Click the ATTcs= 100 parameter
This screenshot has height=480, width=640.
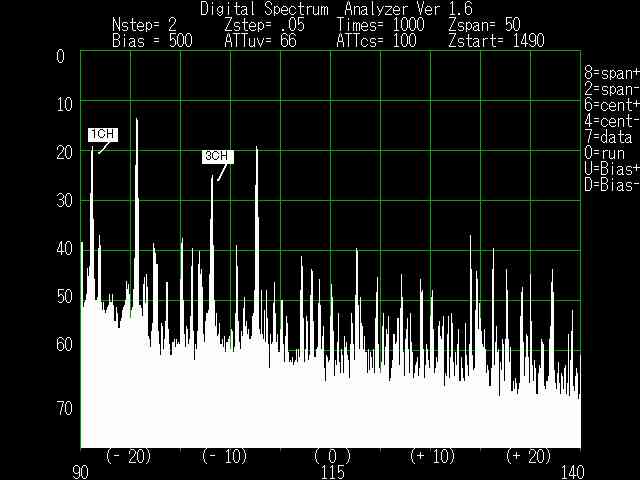click(376, 41)
